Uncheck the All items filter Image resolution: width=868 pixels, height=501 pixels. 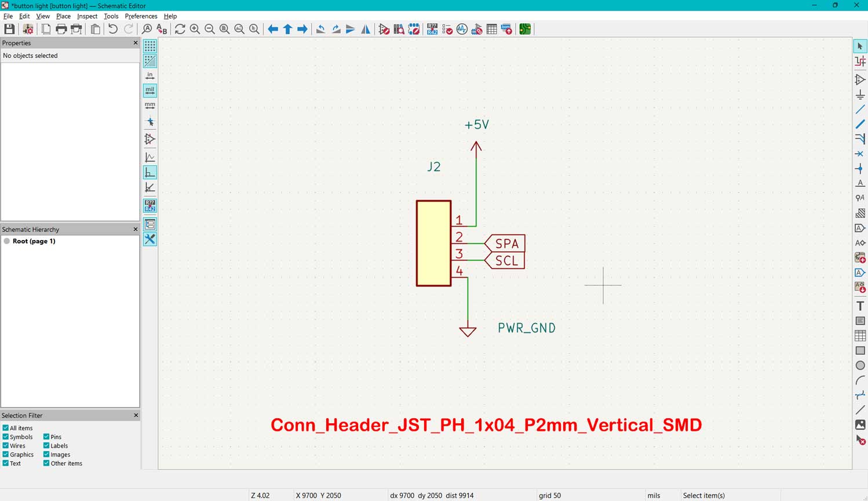click(x=6, y=428)
